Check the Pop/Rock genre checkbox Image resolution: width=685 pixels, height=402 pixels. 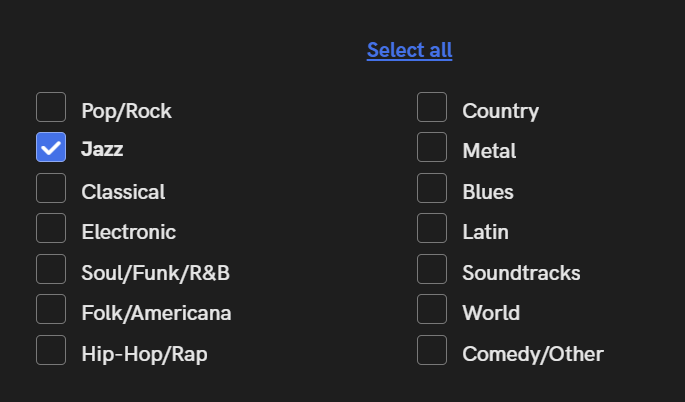click(51, 107)
